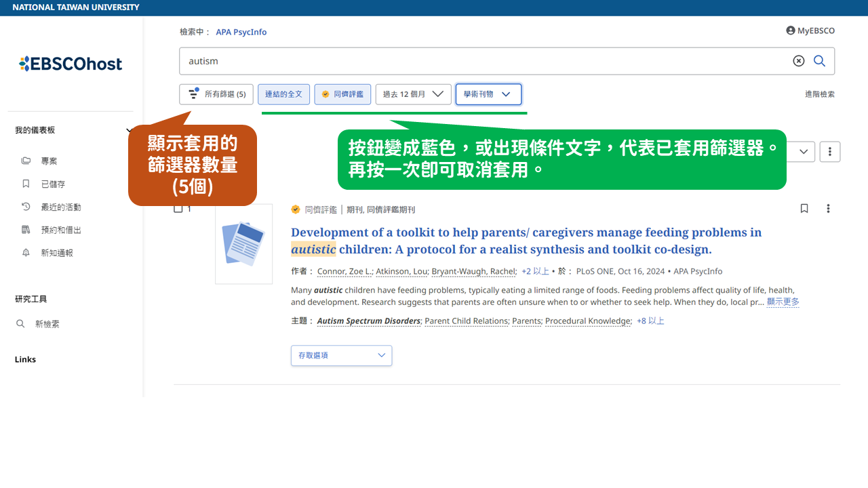Toggle the 連結的全文 full text filter

(283, 94)
